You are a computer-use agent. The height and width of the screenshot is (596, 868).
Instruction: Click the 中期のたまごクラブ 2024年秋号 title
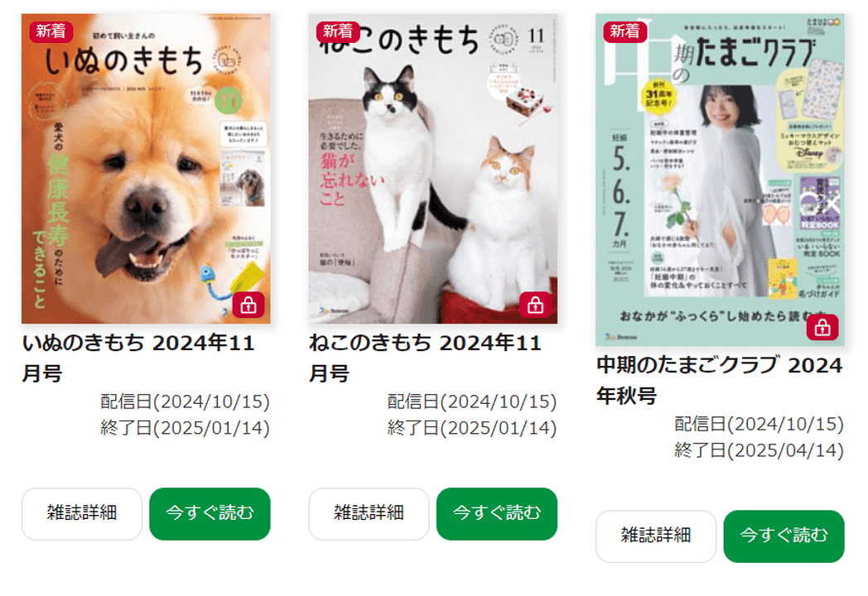pos(720,380)
